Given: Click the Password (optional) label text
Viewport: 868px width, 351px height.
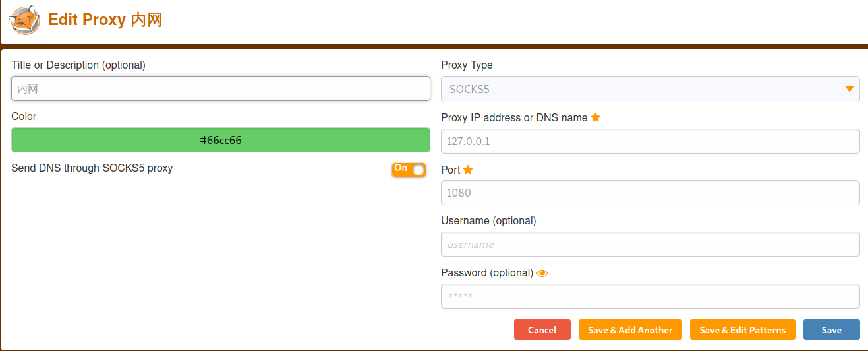Looking at the screenshot, I should [x=487, y=272].
